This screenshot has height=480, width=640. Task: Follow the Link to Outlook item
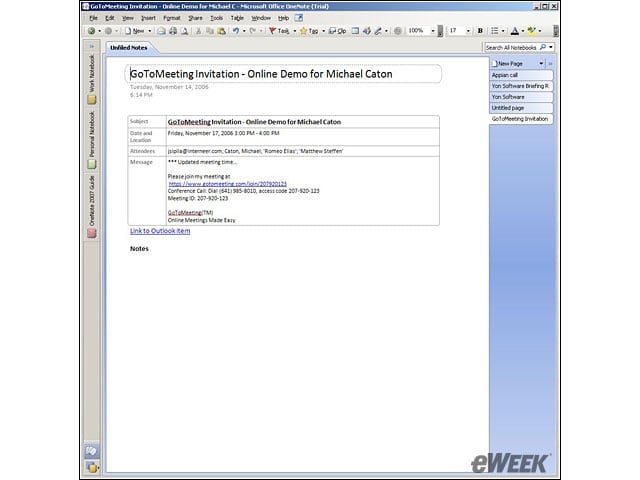(x=160, y=231)
